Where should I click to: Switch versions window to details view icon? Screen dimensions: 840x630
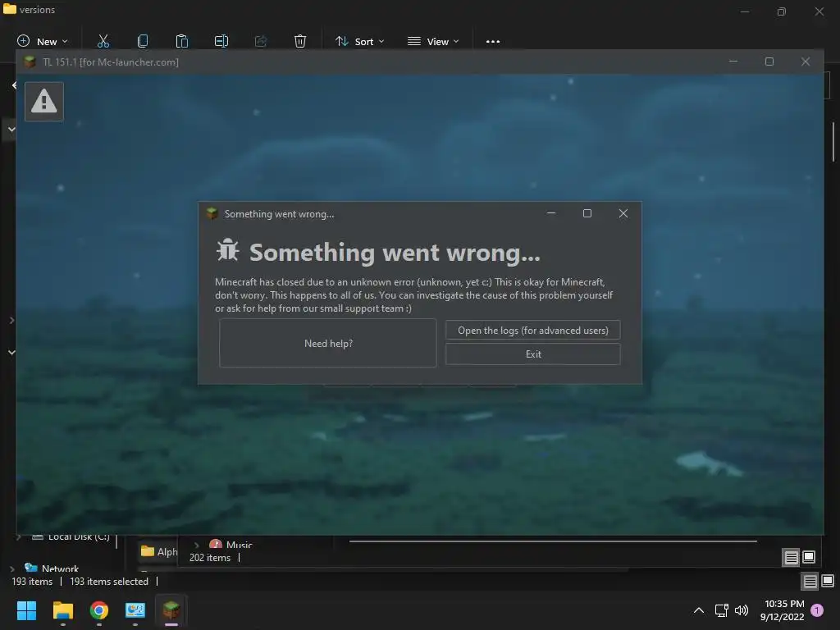click(810, 582)
